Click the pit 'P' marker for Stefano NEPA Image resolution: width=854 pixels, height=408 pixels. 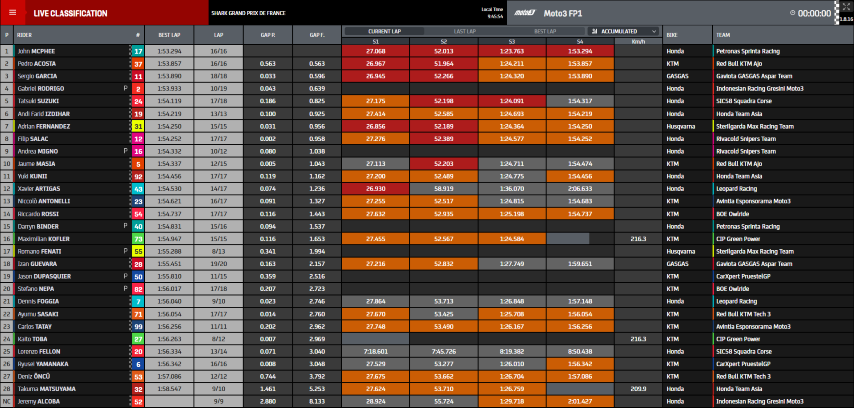[x=125, y=289]
